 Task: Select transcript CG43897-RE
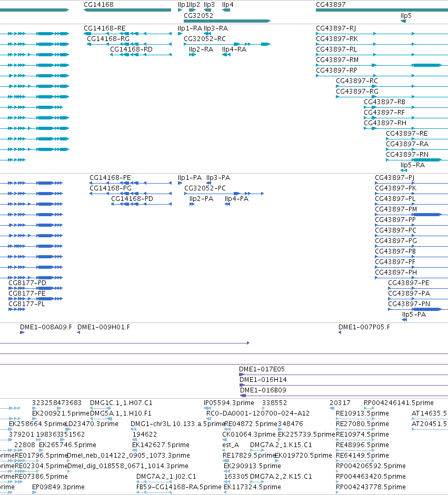[417, 139]
